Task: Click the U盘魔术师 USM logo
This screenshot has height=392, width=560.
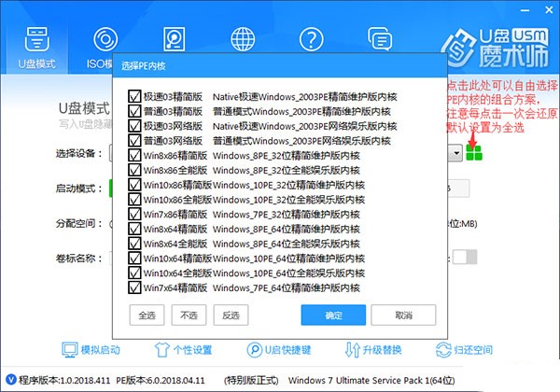Action: pos(496,48)
